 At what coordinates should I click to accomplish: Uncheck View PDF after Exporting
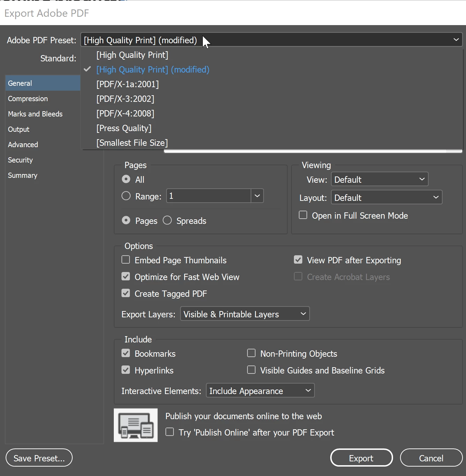point(298,259)
